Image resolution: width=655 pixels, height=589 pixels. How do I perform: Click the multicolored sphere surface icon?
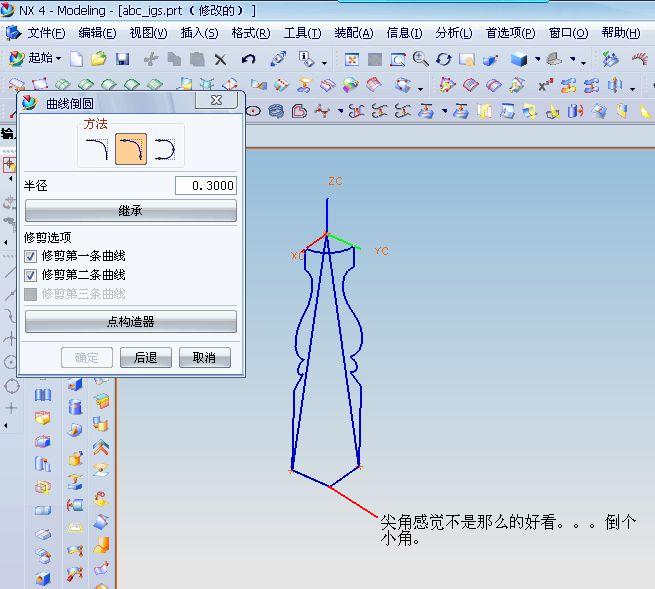(350, 85)
